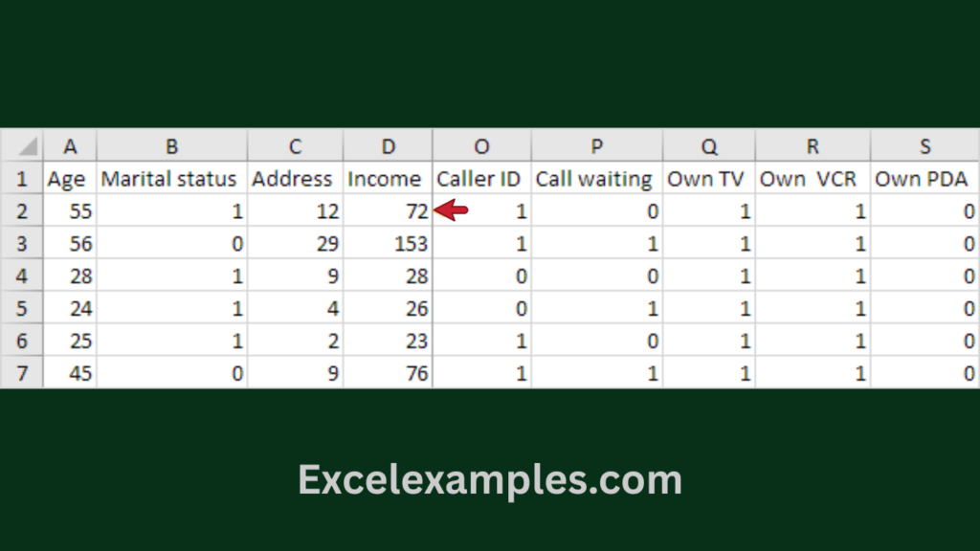Click the red arrow beside Income 72
Screen dimensions: 980x551
(x=451, y=211)
